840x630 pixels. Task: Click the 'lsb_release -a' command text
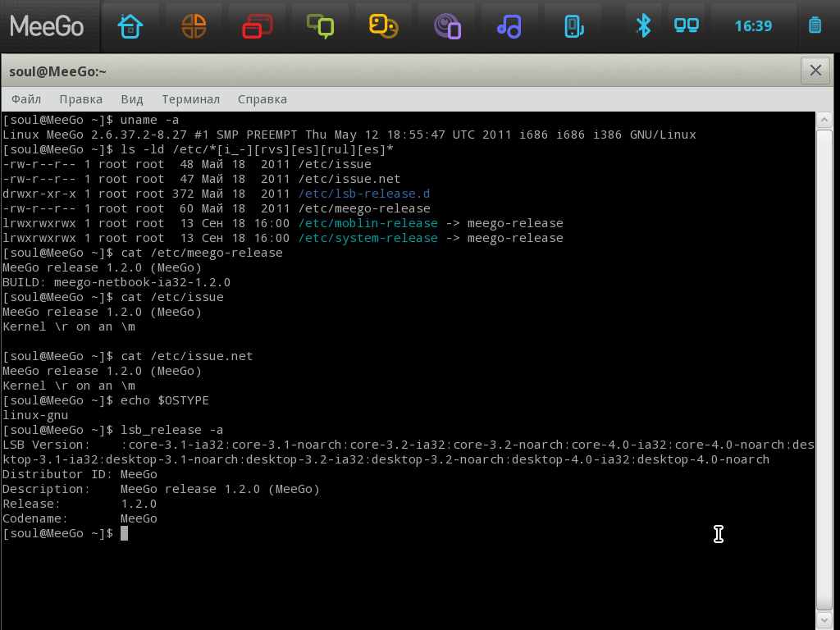172,430
